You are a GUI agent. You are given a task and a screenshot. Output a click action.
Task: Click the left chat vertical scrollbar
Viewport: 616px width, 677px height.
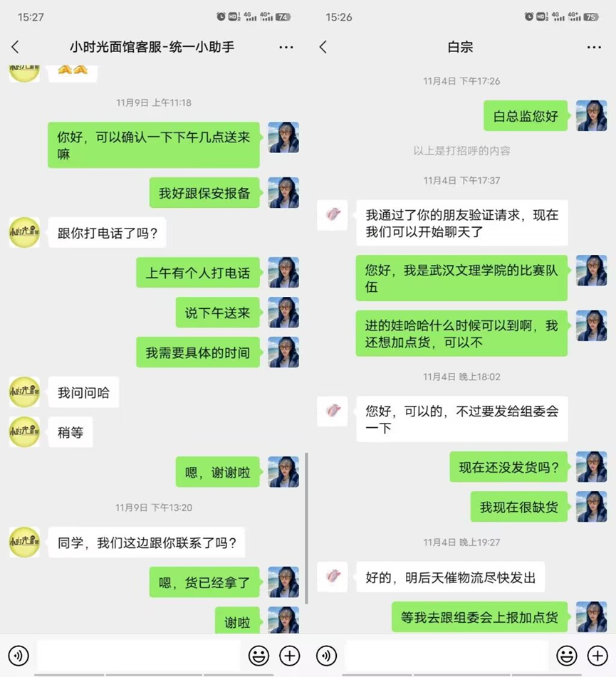click(306, 528)
